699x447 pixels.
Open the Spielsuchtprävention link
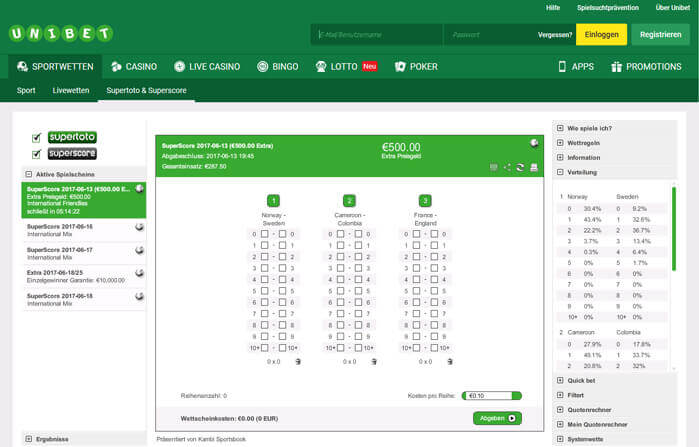coord(608,8)
